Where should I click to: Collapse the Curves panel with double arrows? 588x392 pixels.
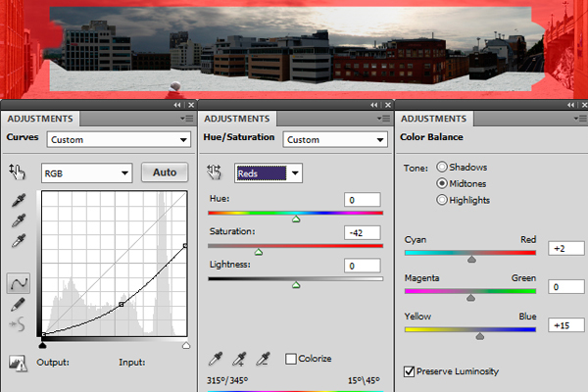click(177, 105)
